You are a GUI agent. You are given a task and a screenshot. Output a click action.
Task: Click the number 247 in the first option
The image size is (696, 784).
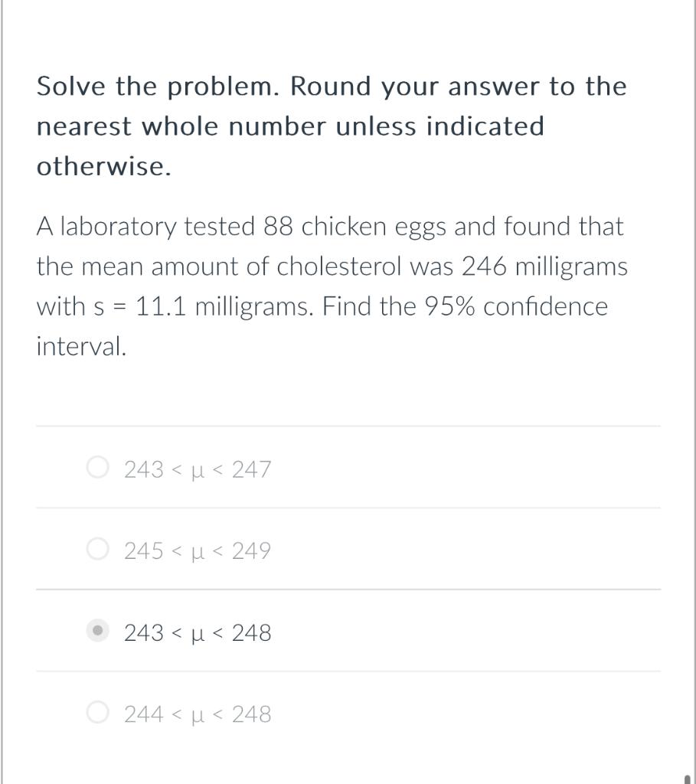[251, 469]
